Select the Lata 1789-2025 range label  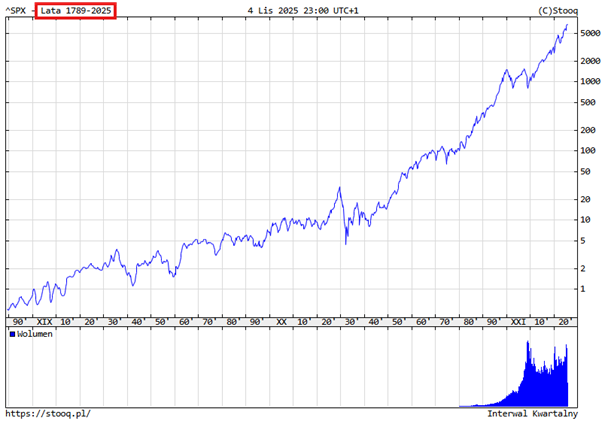(75, 10)
